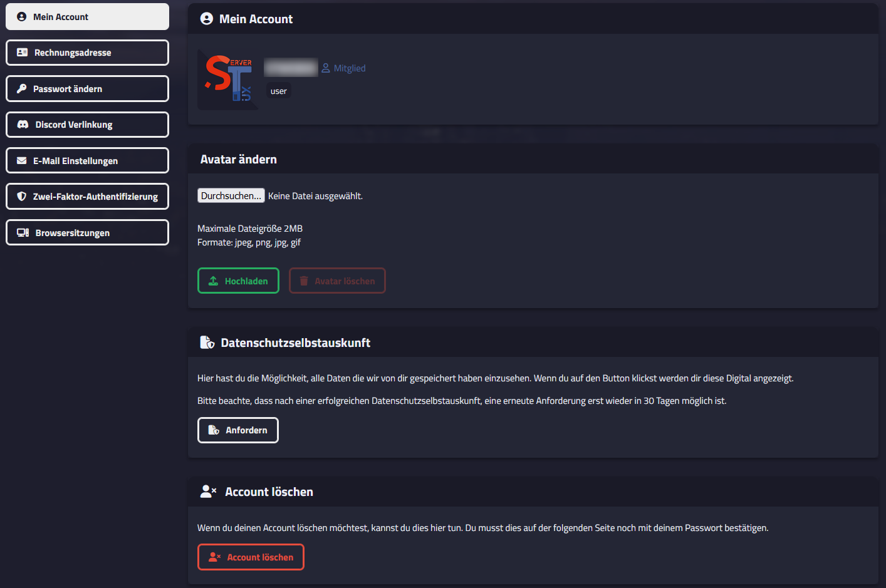This screenshot has height=588, width=886.
Task: Click the user-remove icon in red button
Action: (x=214, y=557)
